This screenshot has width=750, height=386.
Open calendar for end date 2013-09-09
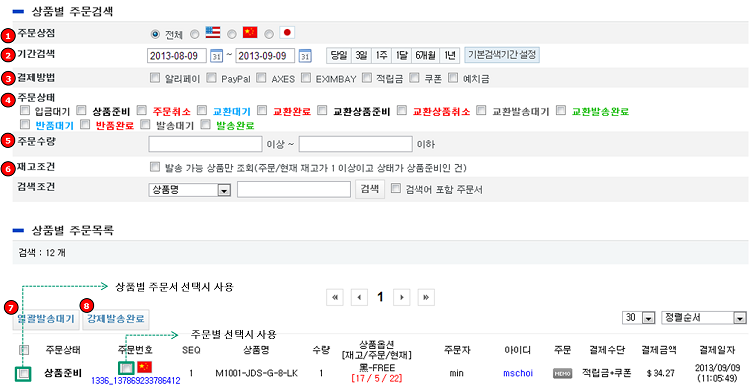pos(304,55)
